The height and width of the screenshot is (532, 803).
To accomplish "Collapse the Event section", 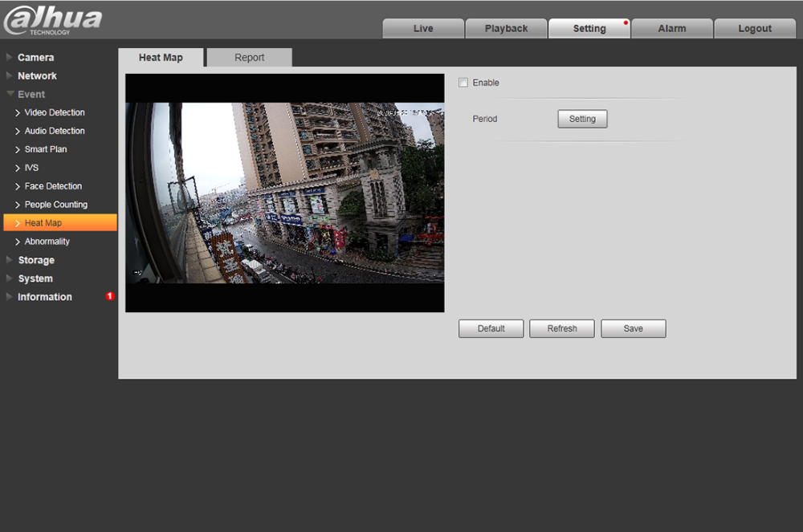I will [x=31, y=95].
